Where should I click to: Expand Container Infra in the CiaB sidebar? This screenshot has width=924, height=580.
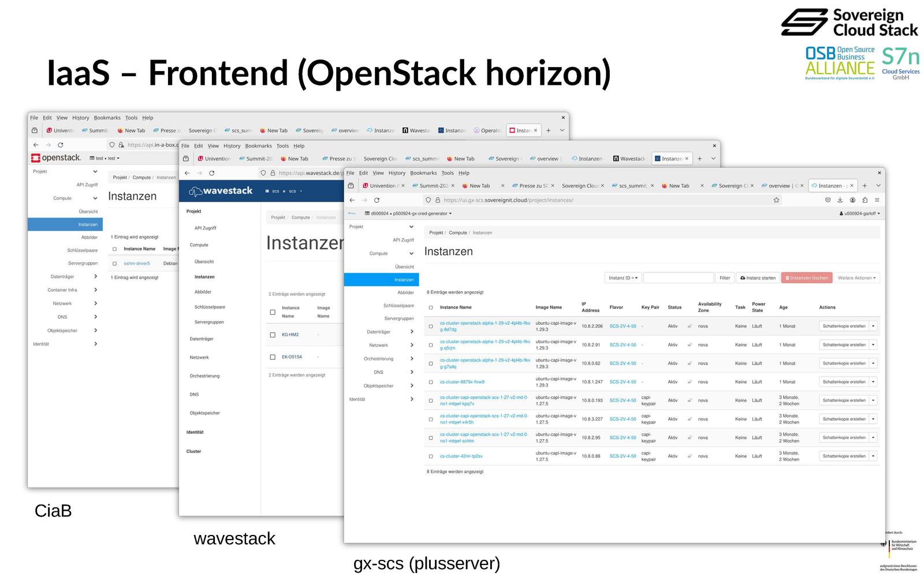(95, 290)
